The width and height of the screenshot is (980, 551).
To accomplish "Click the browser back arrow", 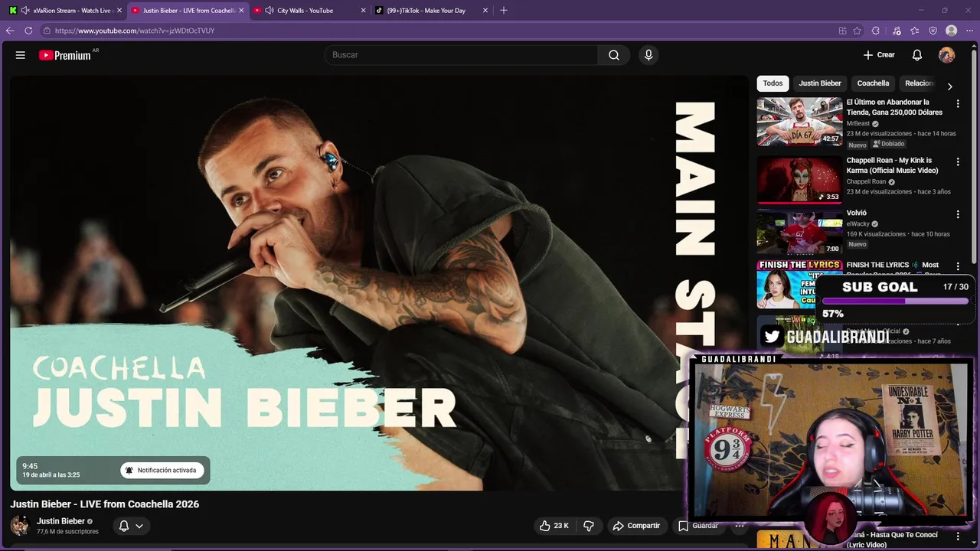I will [x=10, y=31].
